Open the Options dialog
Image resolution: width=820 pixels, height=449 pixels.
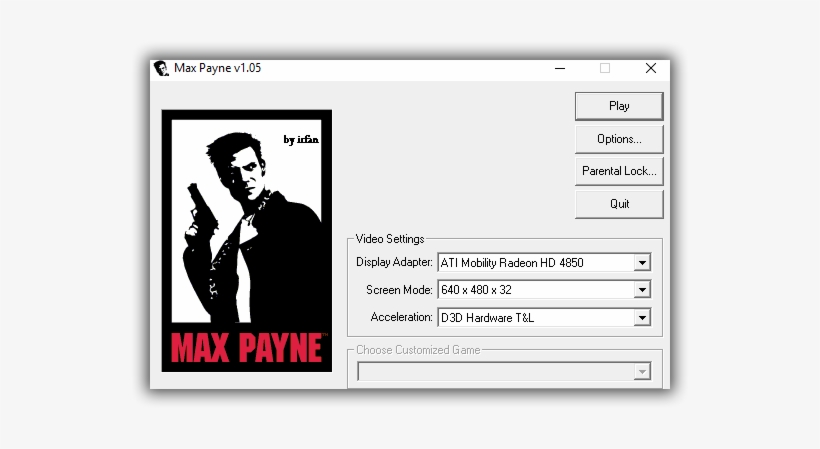click(x=619, y=139)
